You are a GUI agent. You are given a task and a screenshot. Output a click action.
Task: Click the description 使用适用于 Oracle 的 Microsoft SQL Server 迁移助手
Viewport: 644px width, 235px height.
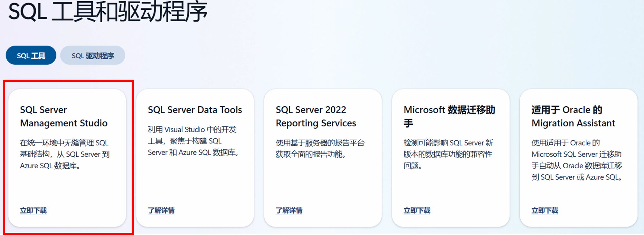[x=577, y=160]
